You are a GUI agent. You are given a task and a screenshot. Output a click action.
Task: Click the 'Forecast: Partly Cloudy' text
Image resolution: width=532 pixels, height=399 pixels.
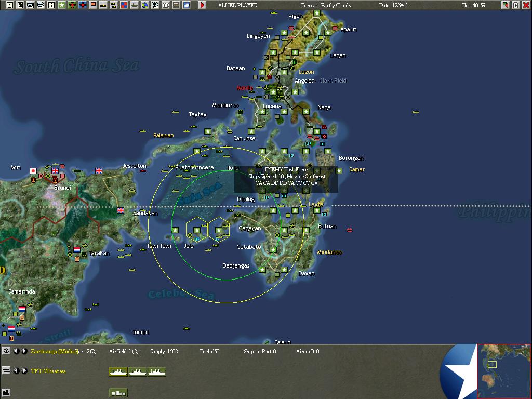point(326,5)
